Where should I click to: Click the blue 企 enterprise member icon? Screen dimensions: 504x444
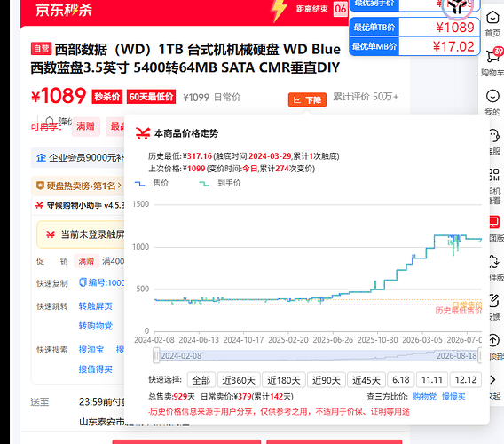click(41, 158)
